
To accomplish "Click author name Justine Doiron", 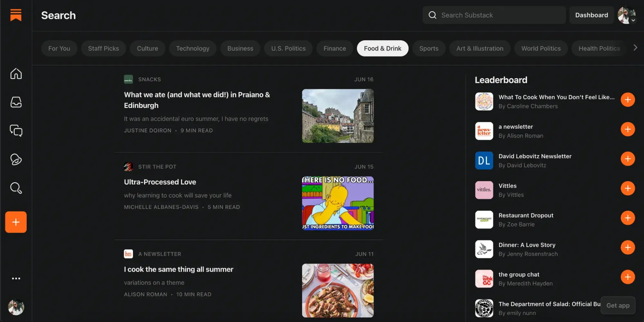I will [x=148, y=131].
